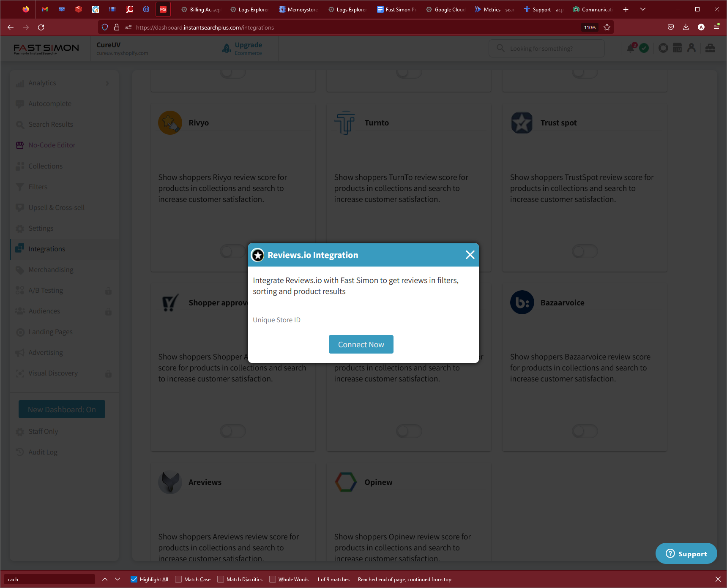
Task: Expand the Analytics sidebar chevron
Action: [107, 83]
